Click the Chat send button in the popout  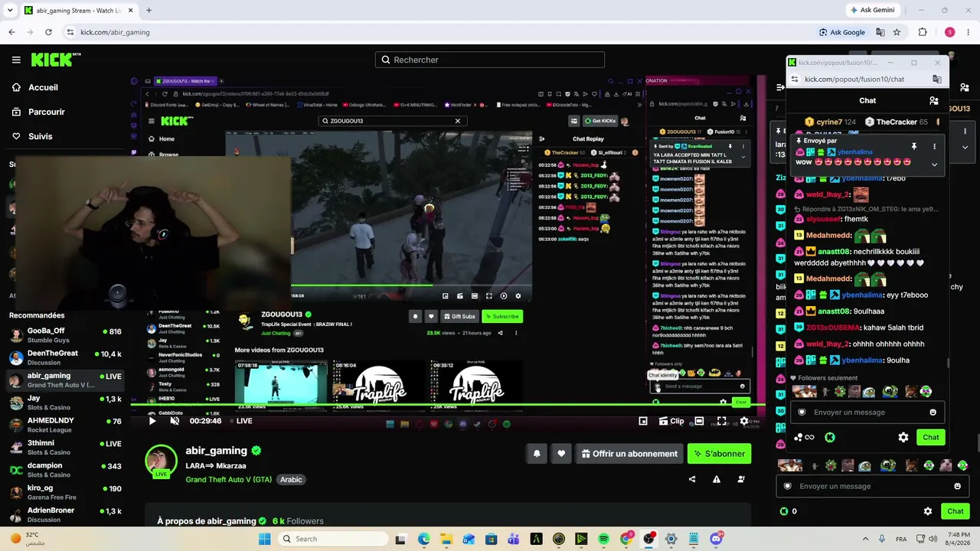pyautogui.click(x=930, y=437)
